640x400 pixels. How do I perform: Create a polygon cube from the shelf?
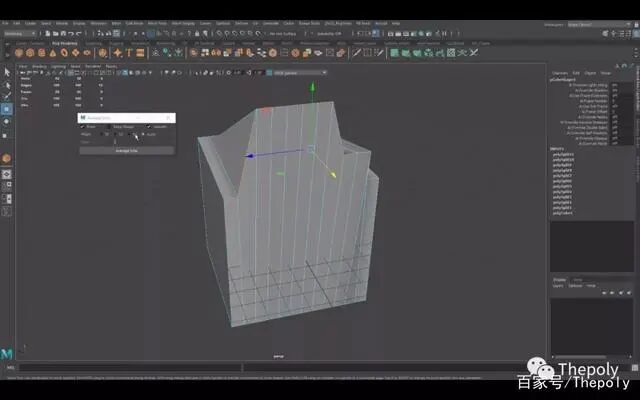pos(30,53)
